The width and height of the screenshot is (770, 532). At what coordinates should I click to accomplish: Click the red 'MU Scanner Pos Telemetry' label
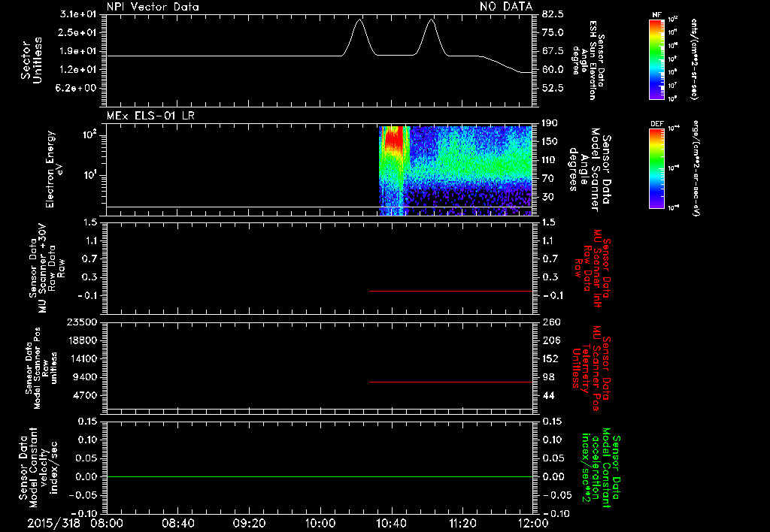click(x=591, y=368)
